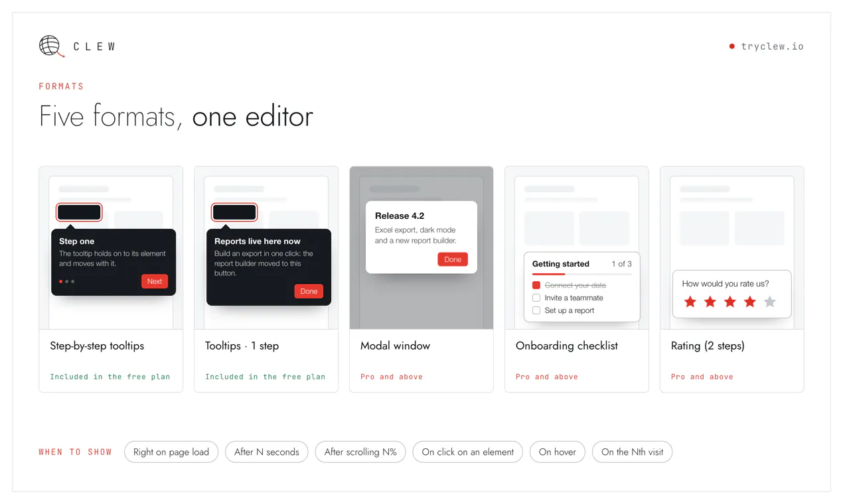Screen dimensions: 843x504
Task: Click the fourth rating star
Action: [x=750, y=302]
